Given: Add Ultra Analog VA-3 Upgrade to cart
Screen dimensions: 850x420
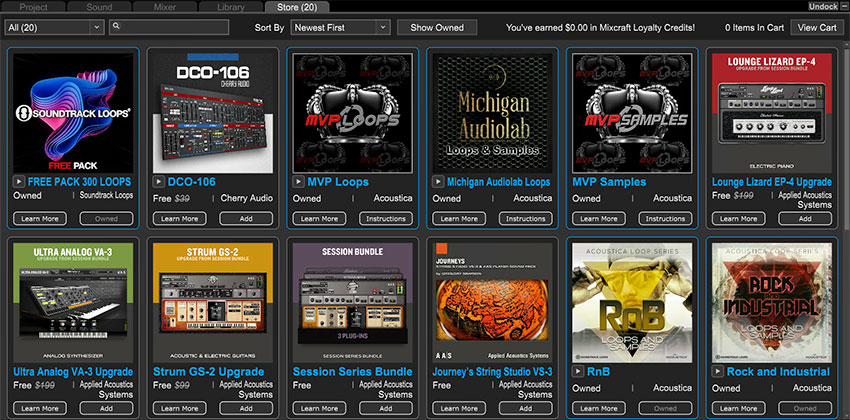Looking at the screenshot, I should pyautogui.click(x=106, y=408).
